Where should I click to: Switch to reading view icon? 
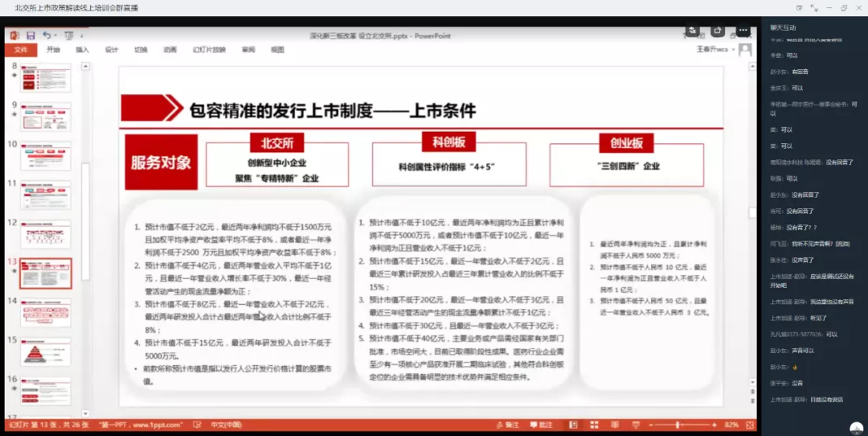tap(615, 425)
